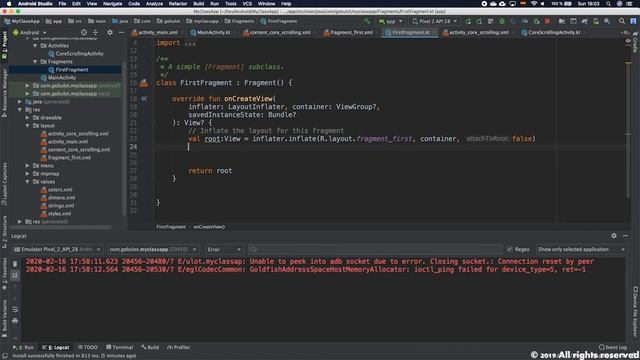640x360 pixels.
Task: Open macOS Spotlight search icon
Action: click(609, 4)
